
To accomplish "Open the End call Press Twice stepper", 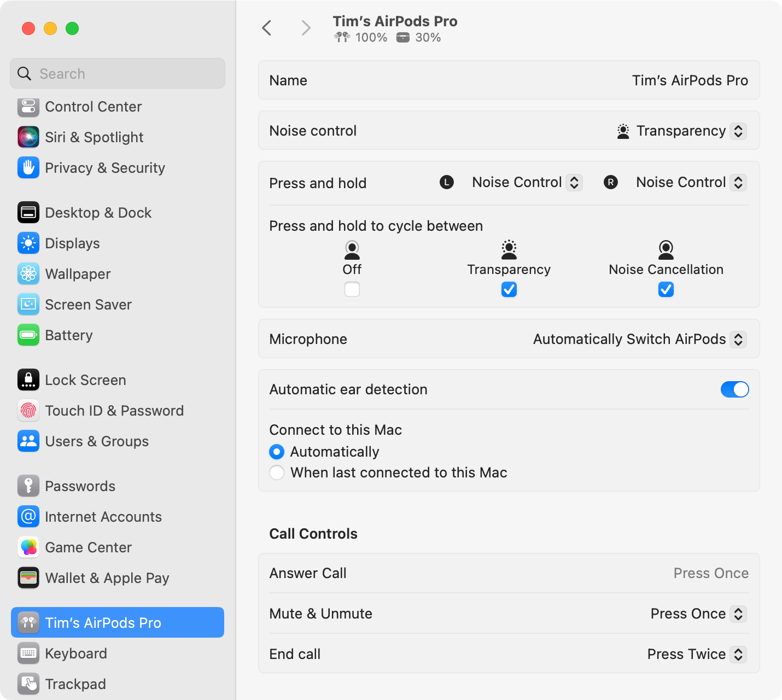I will tap(738, 654).
